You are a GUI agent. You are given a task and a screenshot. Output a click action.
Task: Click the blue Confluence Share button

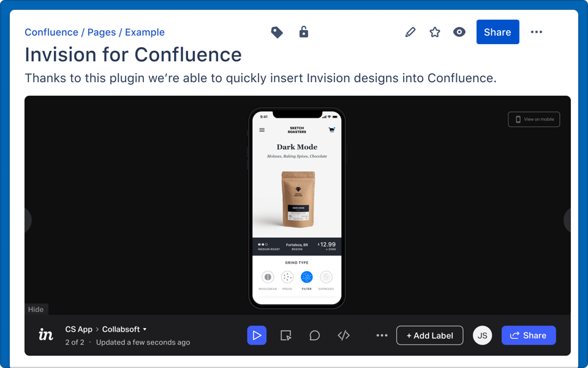click(x=497, y=32)
